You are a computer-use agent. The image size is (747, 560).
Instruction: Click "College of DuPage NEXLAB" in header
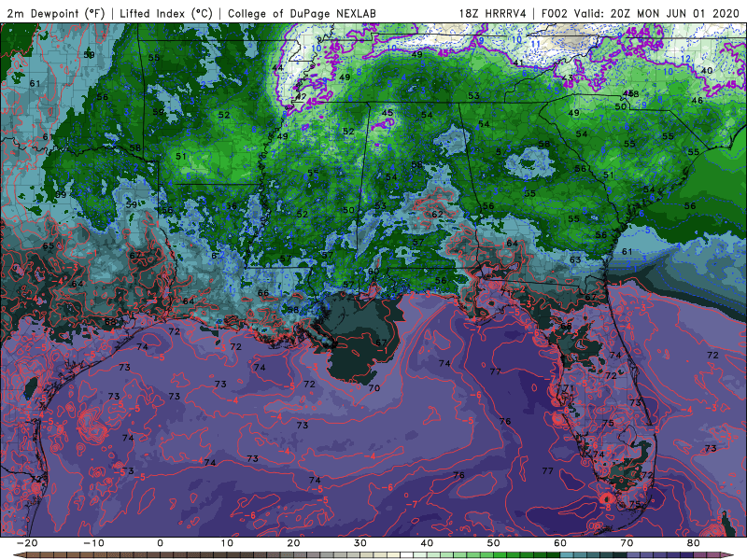point(302,13)
